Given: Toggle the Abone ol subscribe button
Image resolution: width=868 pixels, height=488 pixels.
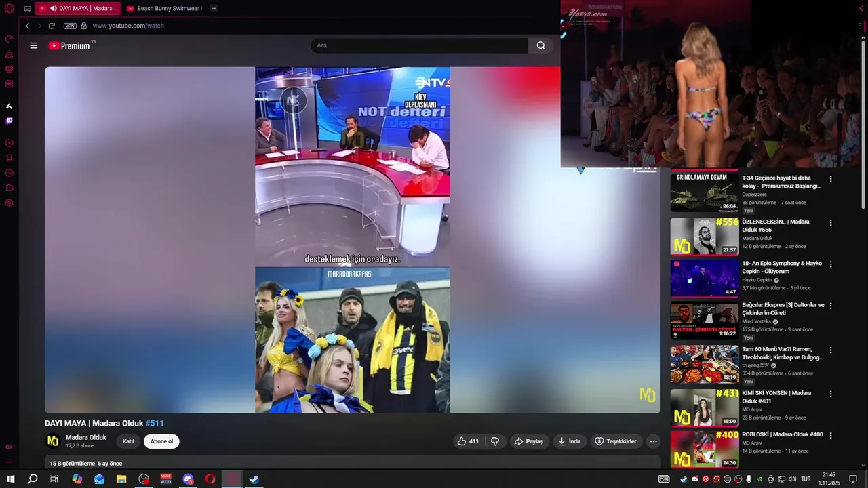Looking at the screenshot, I should coord(161,441).
